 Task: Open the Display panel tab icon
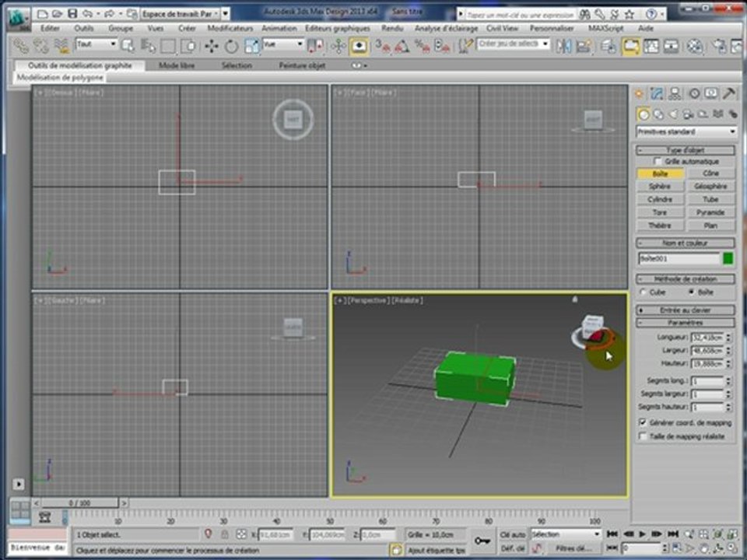710,94
